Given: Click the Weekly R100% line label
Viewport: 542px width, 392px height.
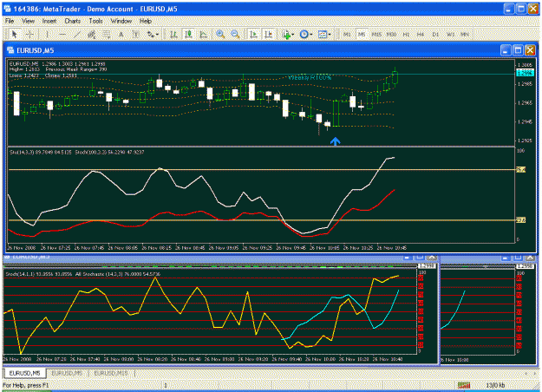Looking at the screenshot, I should [310, 77].
